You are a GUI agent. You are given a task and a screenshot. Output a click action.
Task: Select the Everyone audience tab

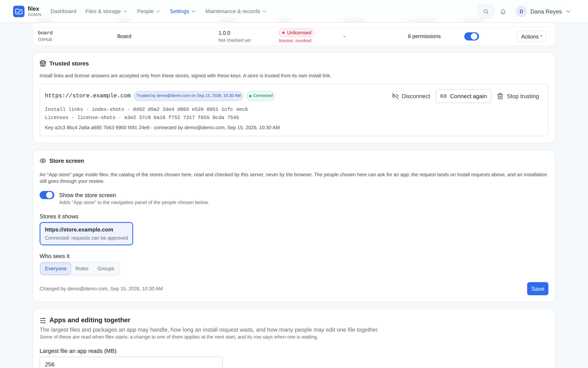pos(56,269)
